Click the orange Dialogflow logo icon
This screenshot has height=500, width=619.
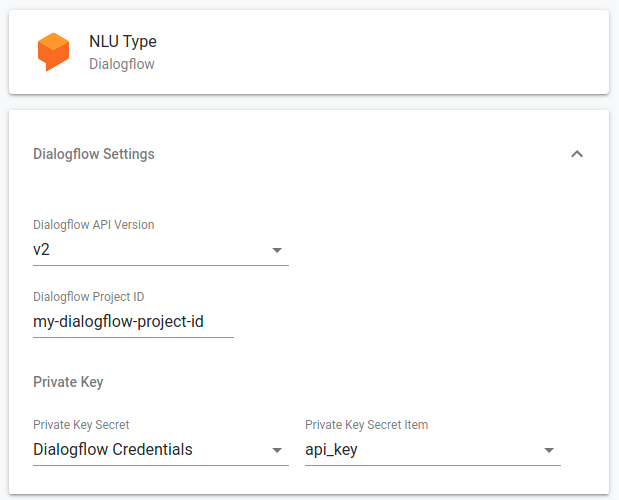[53, 52]
